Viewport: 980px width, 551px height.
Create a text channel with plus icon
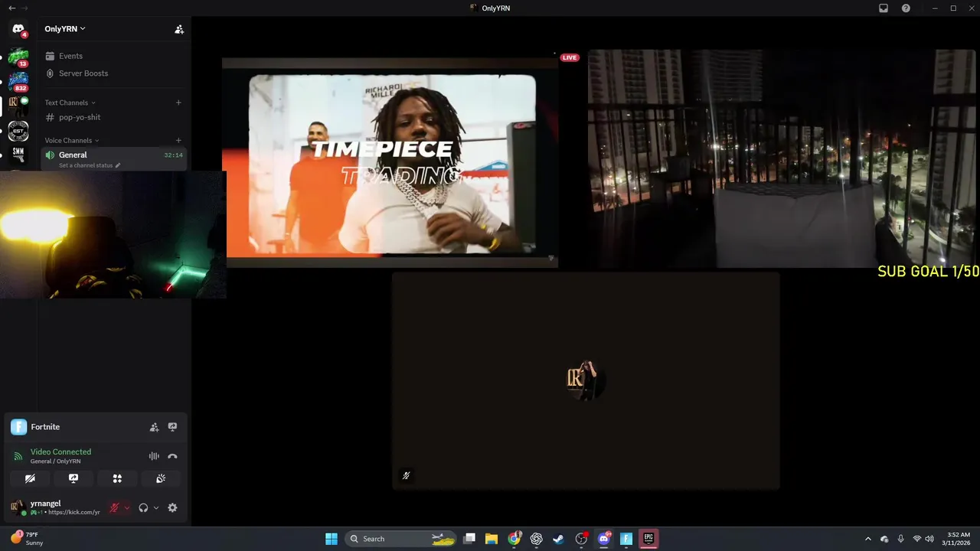178,103
